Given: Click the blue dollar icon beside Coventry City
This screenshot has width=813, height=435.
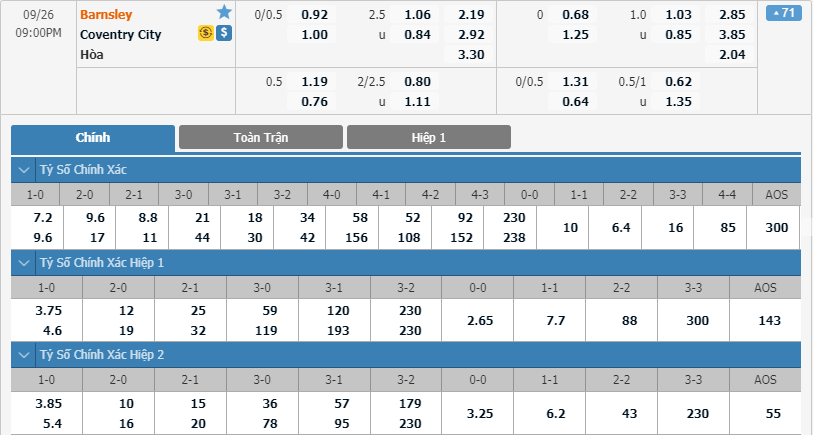Looking at the screenshot, I should tap(224, 33).
